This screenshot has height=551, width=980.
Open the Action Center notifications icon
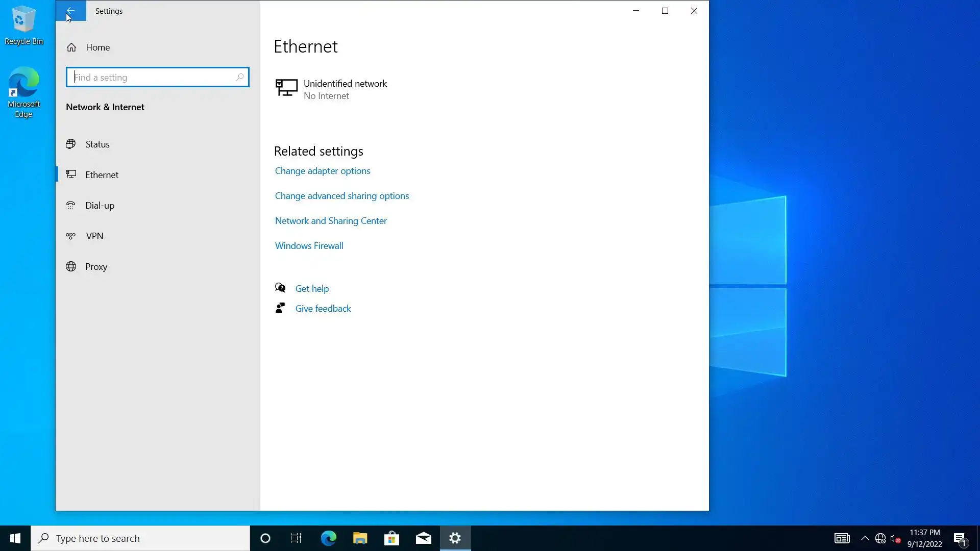(960, 539)
